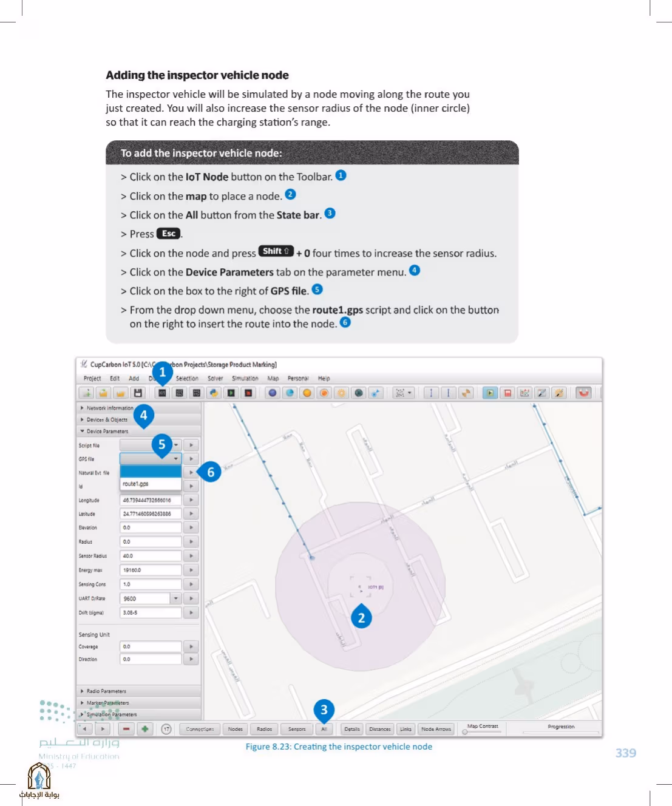This screenshot has height=806, width=672.
Task: Click the Map Contrast slider
Action: click(483, 732)
